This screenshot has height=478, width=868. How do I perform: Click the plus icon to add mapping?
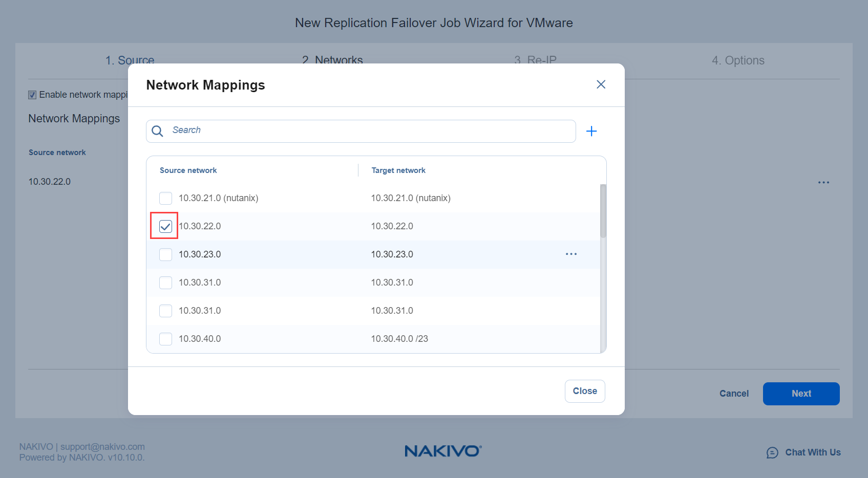(x=591, y=132)
